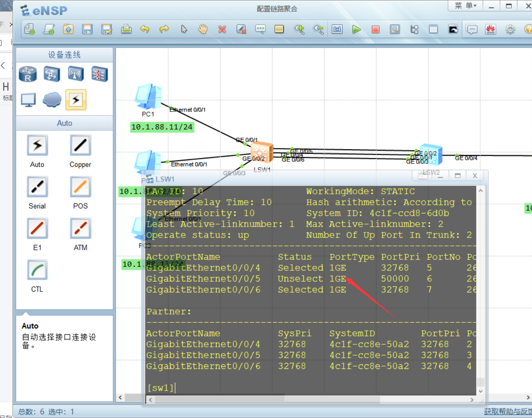Image resolution: width=532 pixels, height=418 pixels.
Task: Click LSW1 terminal vertical scrollbar down arrow
Action: click(481, 391)
